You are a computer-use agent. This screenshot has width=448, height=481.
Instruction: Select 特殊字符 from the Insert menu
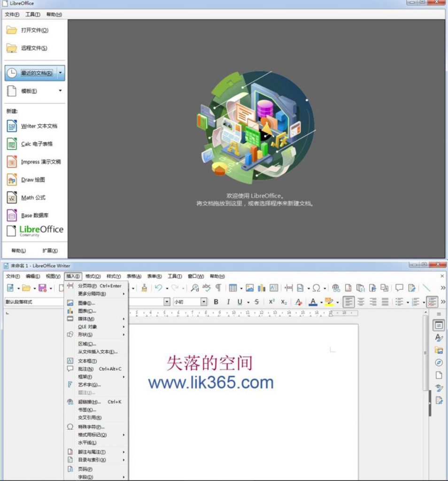point(96,427)
